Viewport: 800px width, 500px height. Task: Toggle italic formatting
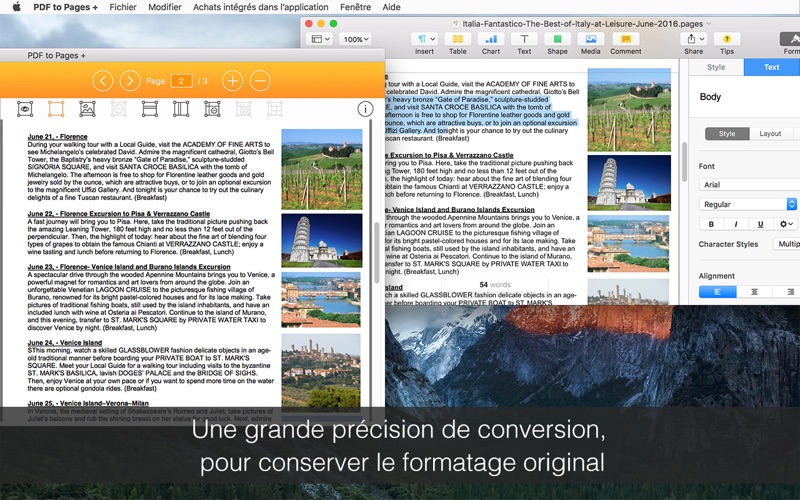[x=736, y=224]
